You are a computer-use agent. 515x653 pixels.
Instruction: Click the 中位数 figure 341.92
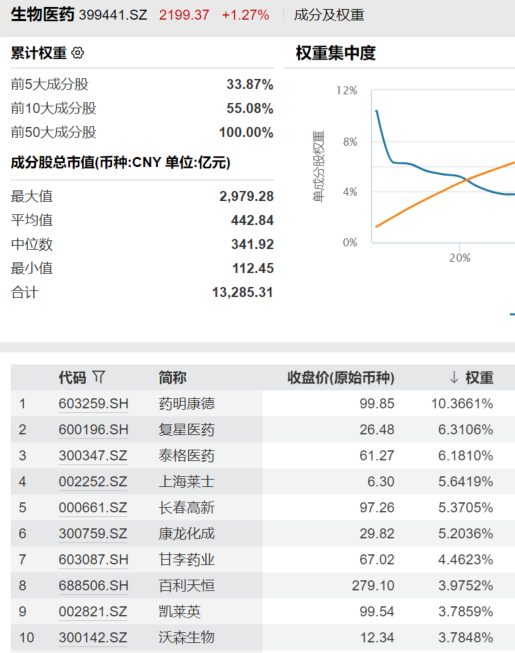[x=252, y=244]
